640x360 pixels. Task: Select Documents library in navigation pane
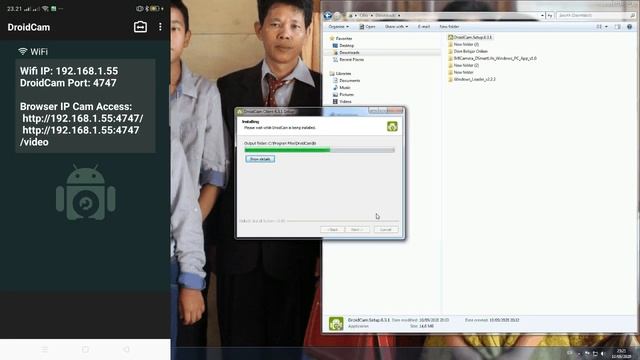[x=346, y=80]
